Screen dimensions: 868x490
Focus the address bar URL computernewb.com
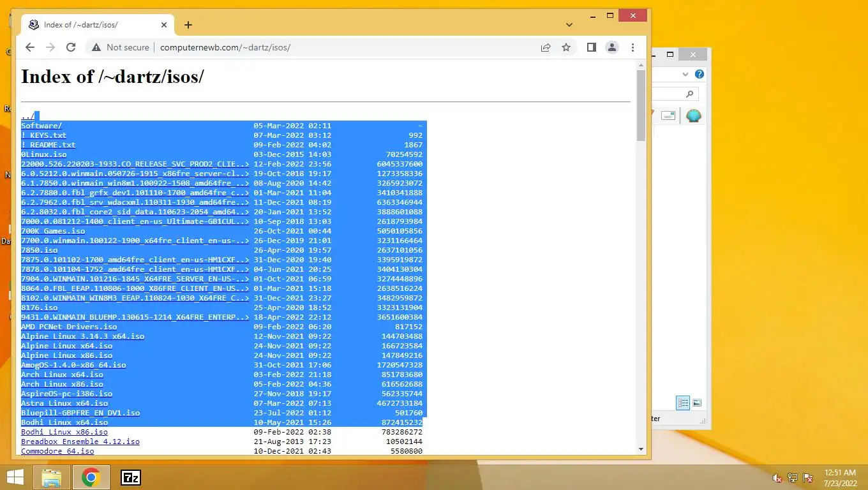pyautogui.click(x=225, y=47)
